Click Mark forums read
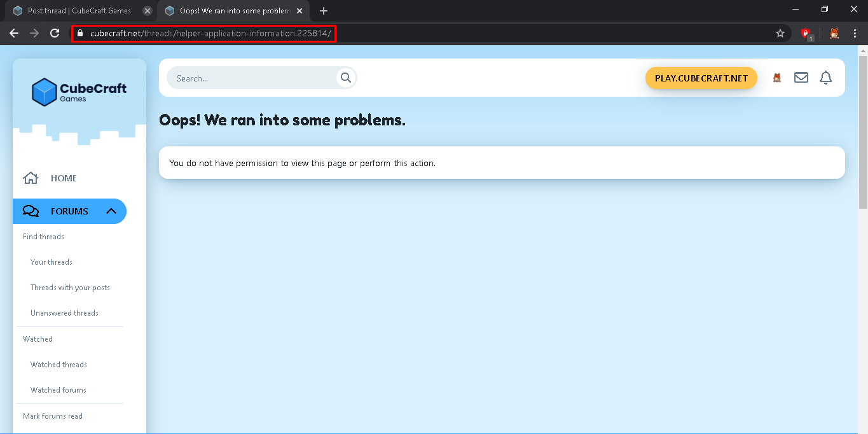The height and width of the screenshot is (434, 868). coord(53,416)
